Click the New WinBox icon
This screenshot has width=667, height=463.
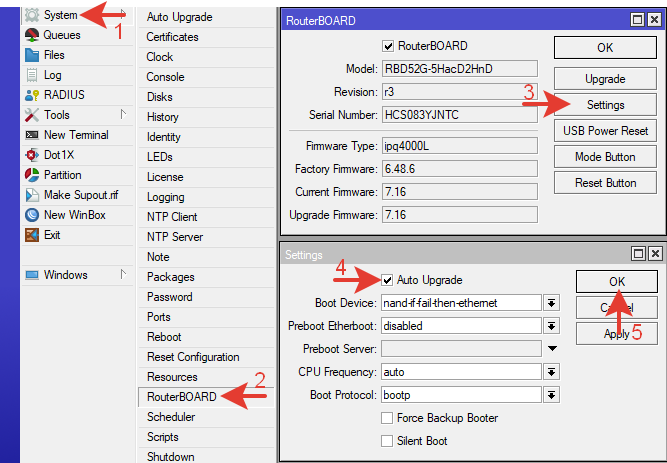[32, 215]
